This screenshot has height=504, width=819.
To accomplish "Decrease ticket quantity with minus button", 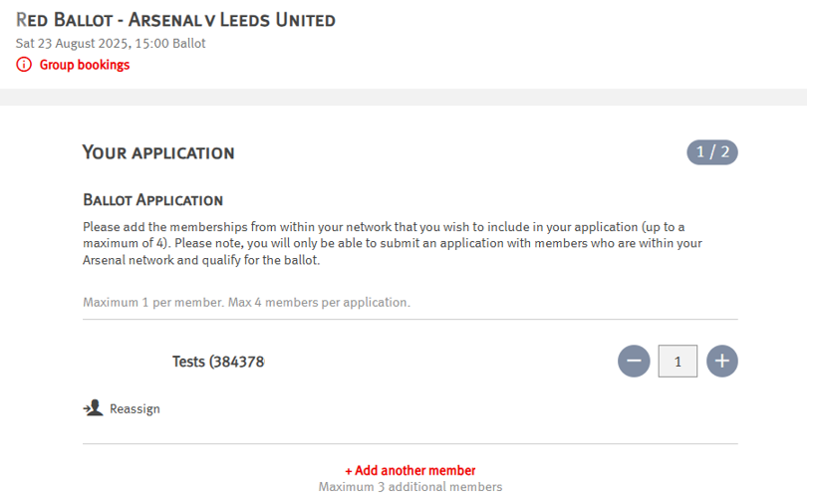I will pyautogui.click(x=634, y=361).
